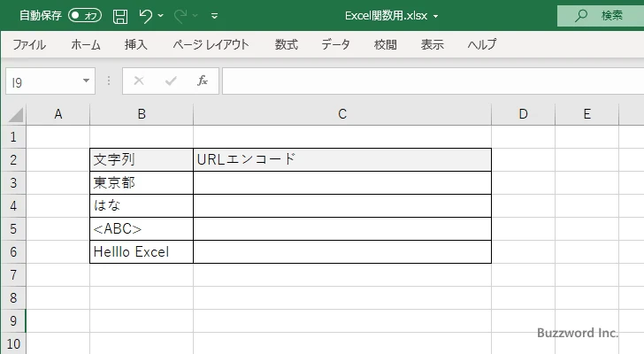Switch to the 挿入 tab
644x354 pixels.
click(136, 44)
